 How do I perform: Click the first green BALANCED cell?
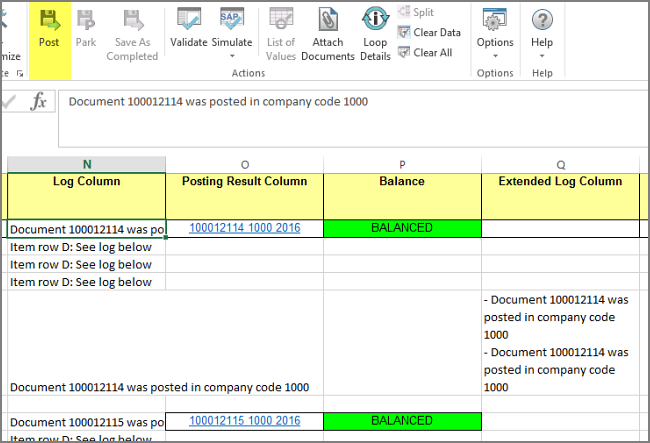tap(402, 228)
